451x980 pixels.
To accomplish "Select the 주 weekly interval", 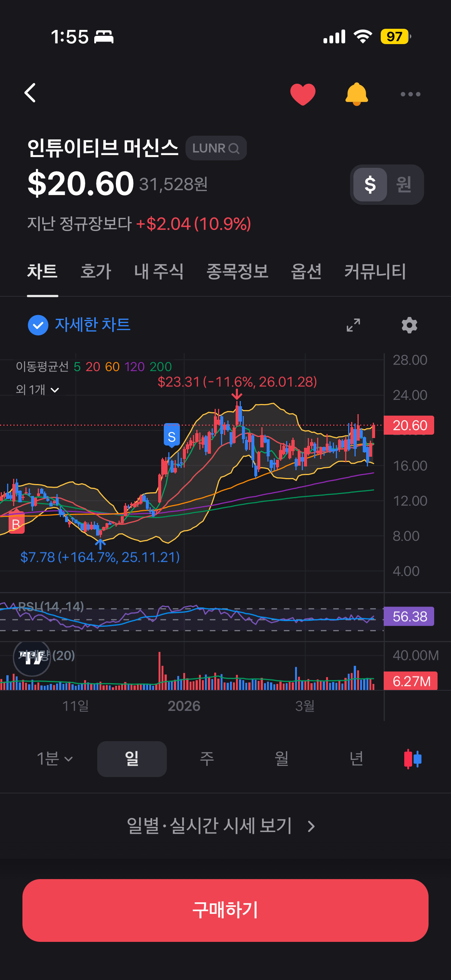I will (x=207, y=759).
